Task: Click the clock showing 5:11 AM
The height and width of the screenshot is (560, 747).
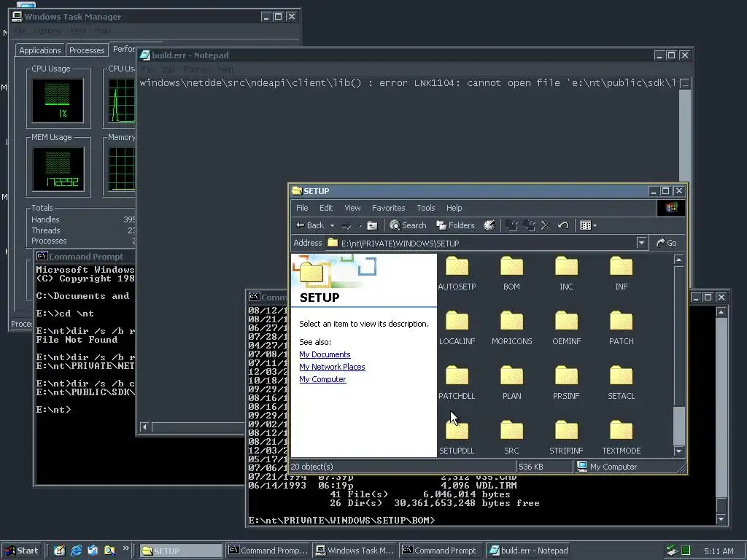Action: 719,551
